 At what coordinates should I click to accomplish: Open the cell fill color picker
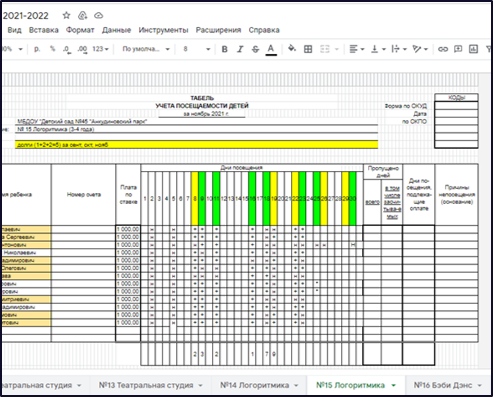coord(292,49)
